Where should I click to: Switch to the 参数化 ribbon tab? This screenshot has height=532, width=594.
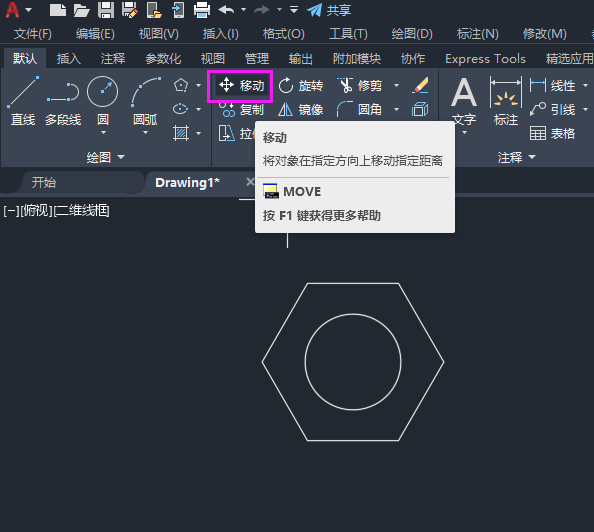point(163,59)
